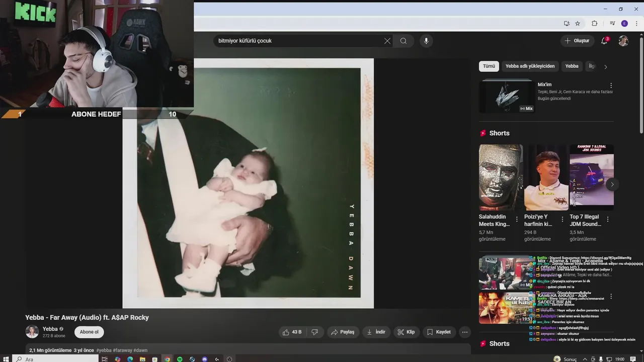The width and height of the screenshot is (644, 362).
Task: Open YouTube notifications bell
Action: 604,41
